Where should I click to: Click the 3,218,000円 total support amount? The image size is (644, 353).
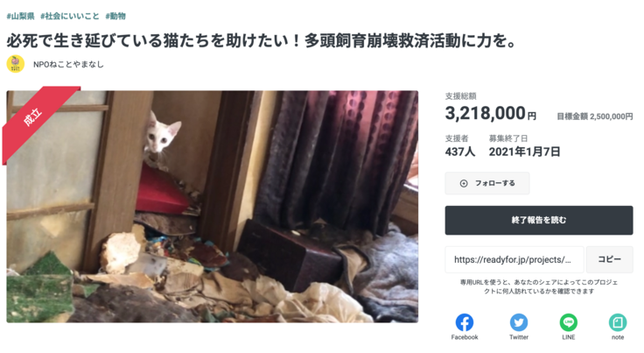pos(490,113)
